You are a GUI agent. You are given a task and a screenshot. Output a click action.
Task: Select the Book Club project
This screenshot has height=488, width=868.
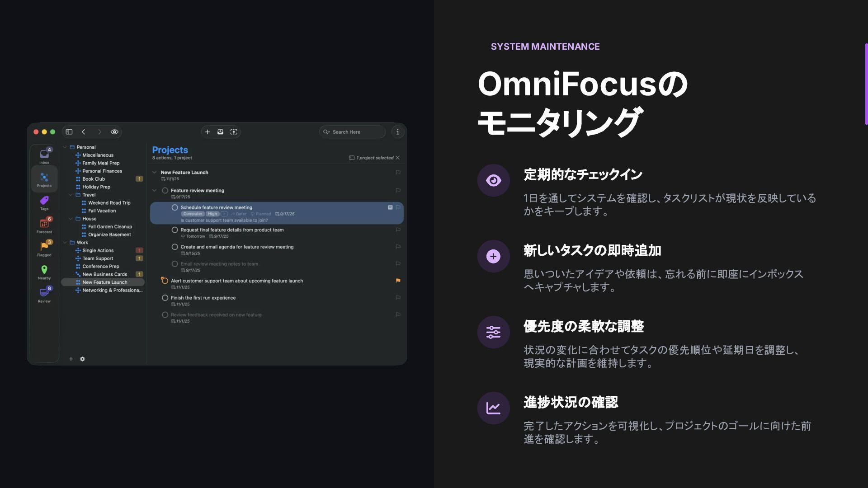[94, 179]
